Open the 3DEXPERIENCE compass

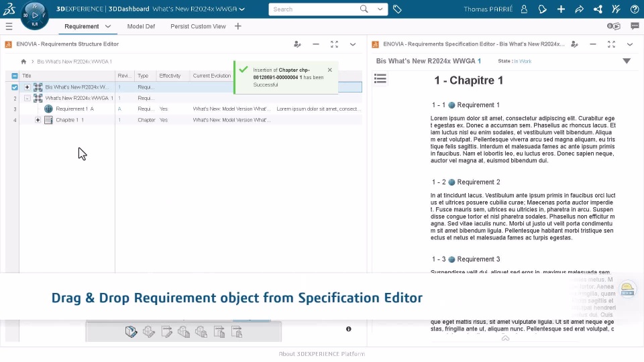(34, 15)
